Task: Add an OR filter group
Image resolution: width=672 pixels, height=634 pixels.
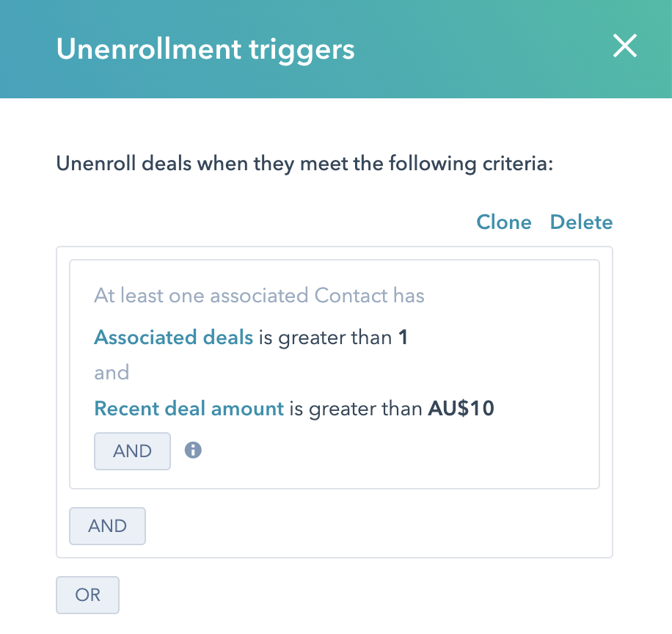Action: coord(87,595)
